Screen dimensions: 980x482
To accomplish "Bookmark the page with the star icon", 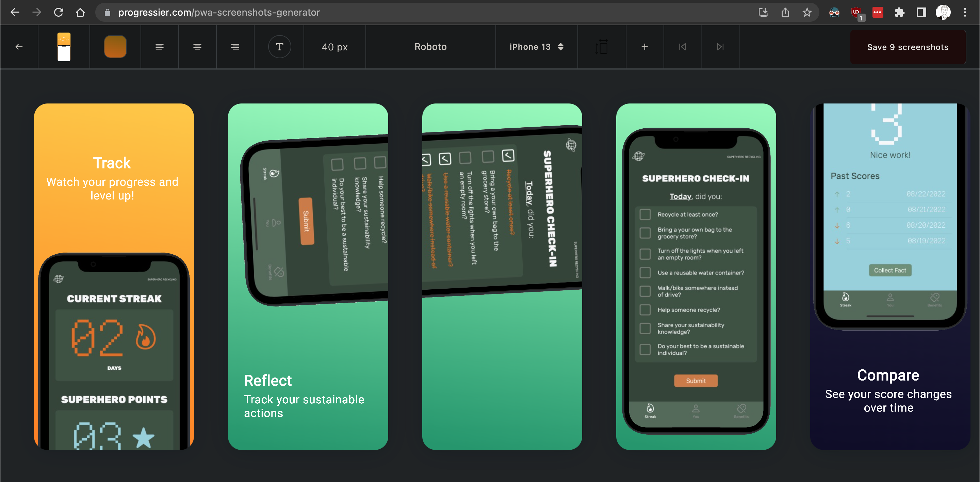I will tap(806, 13).
